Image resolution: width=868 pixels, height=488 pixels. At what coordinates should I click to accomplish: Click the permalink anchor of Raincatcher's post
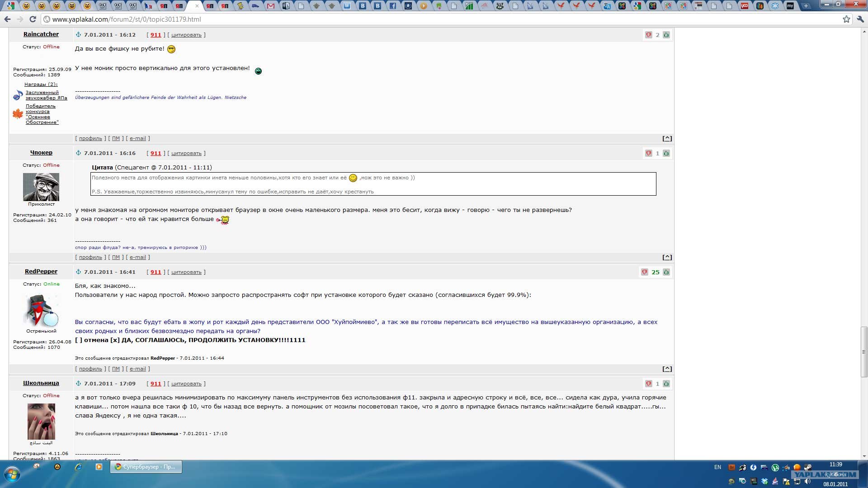pyautogui.click(x=78, y=35)
